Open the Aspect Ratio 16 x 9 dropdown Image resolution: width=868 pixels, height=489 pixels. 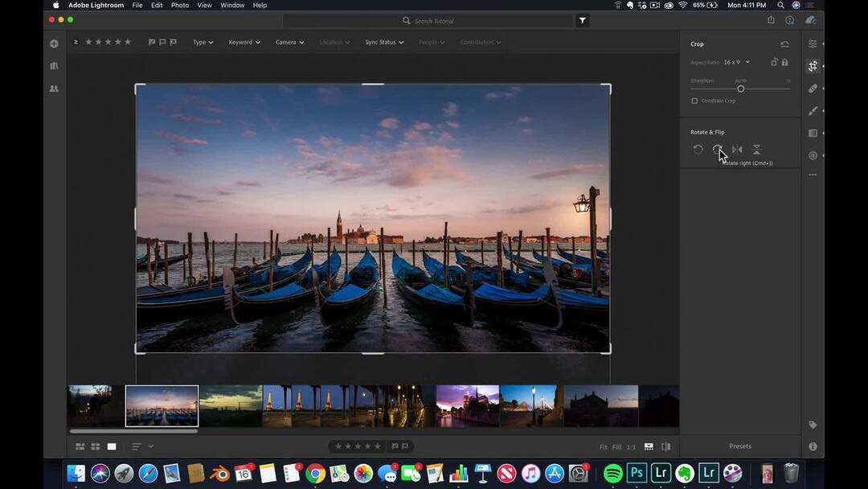[x=736, y=62]
